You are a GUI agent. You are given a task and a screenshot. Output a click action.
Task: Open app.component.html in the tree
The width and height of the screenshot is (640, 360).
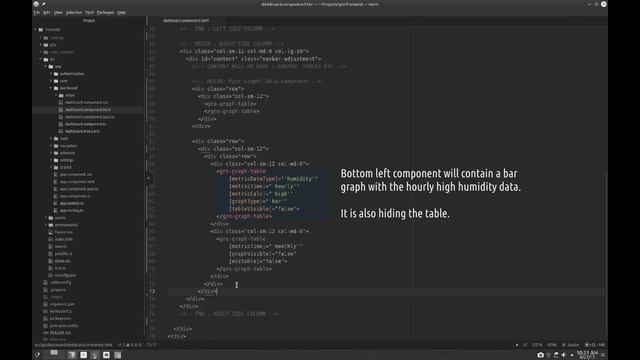click(77, 182)
